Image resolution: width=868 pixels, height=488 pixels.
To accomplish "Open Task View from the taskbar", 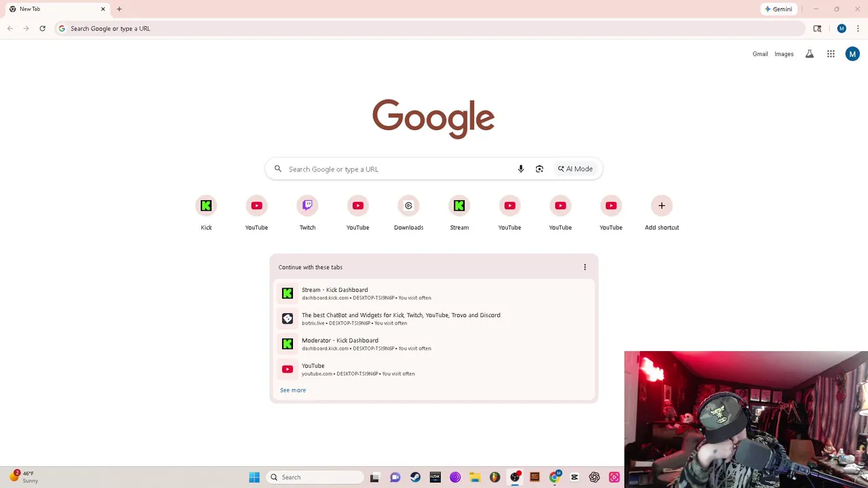I will pos(374,477).
